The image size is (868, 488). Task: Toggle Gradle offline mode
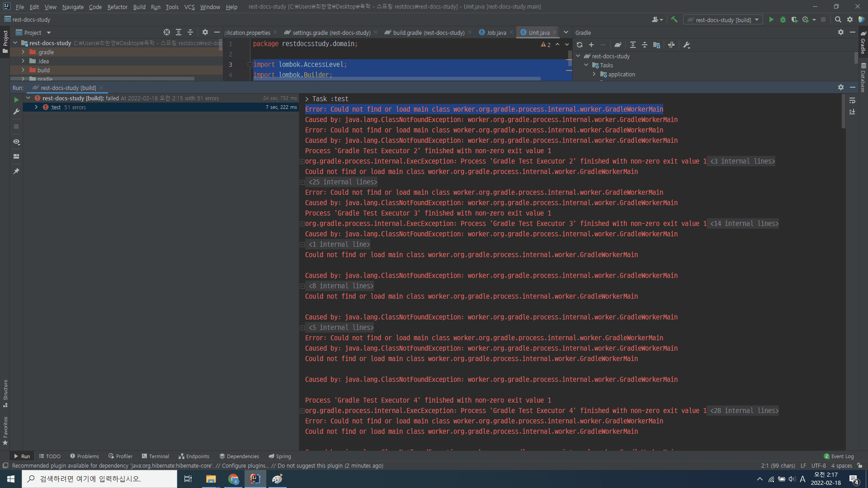[x=671, y=45]
